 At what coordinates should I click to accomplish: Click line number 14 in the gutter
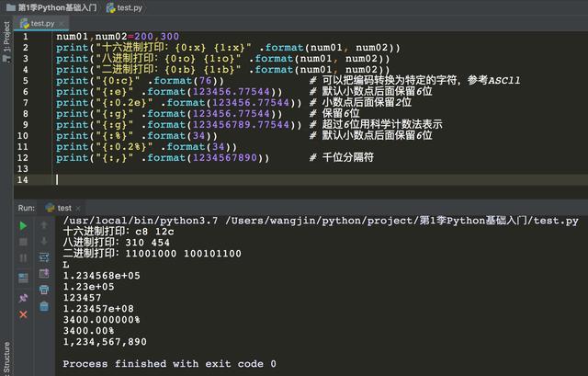click(x=22, y=180)
